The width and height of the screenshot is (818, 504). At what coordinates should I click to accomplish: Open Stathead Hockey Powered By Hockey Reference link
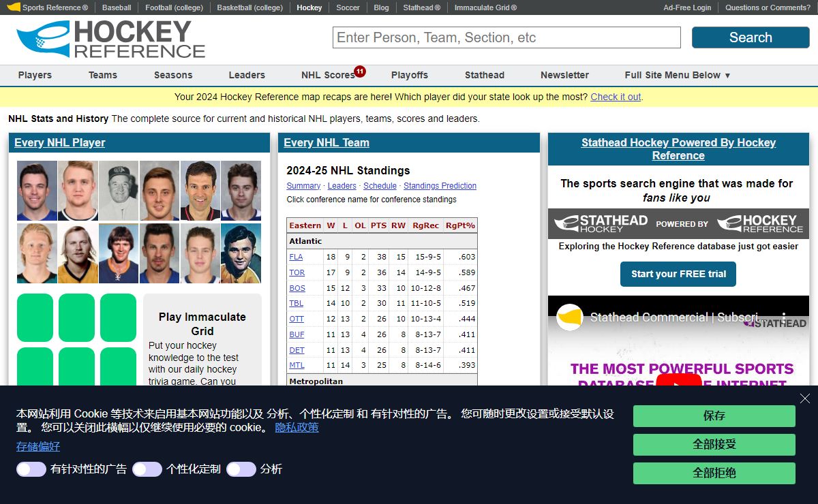pos(678,149)
